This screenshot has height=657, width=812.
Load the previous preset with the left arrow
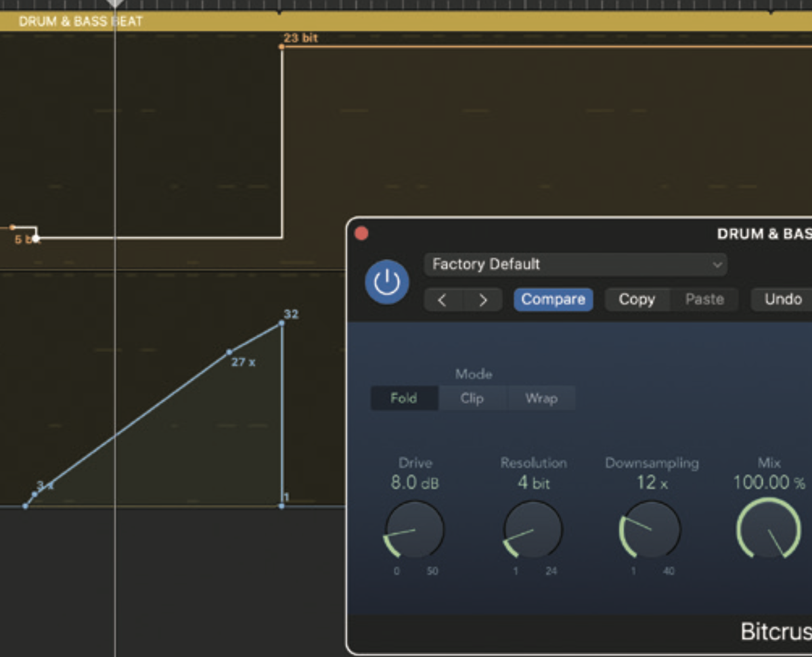[443, 300]
